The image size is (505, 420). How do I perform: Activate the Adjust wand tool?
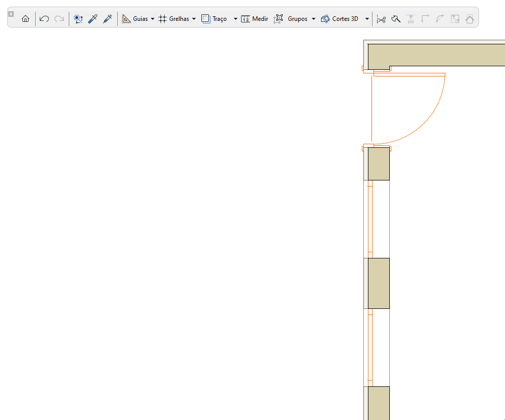click(x=396, y=18)
